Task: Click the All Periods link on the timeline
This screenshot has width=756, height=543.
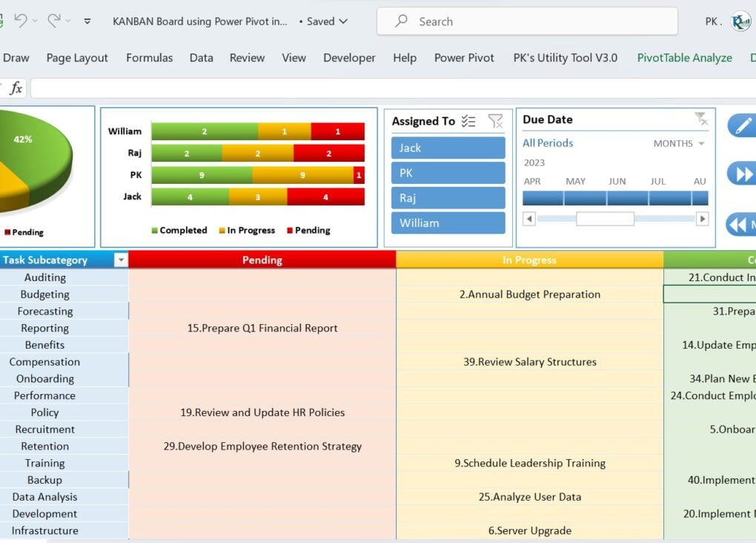Action: (549, 144)
